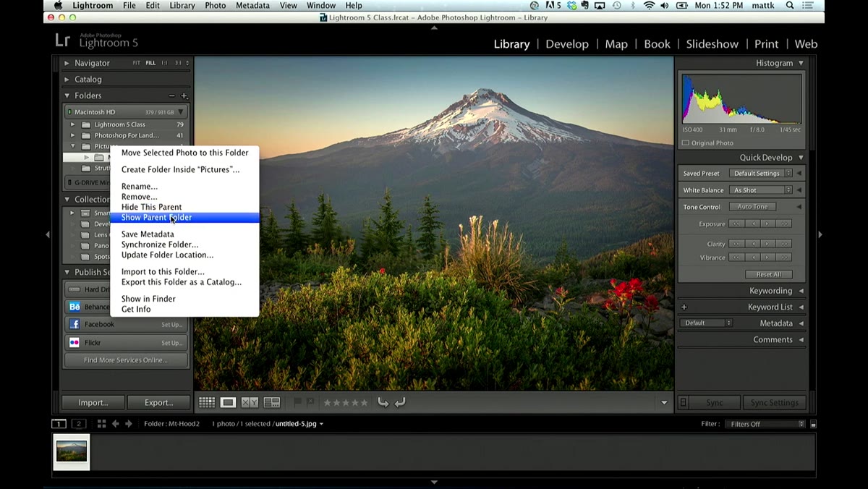Open the Metadata menu in menu bar

pyautogui.click(x=252, y=6)
